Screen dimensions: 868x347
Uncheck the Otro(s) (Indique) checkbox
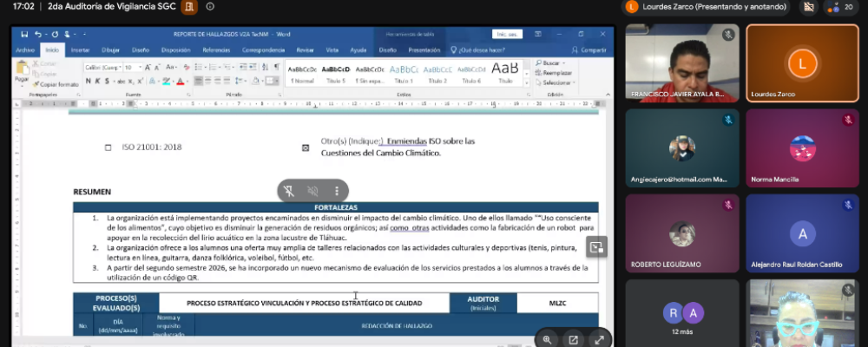pos(305,147)
